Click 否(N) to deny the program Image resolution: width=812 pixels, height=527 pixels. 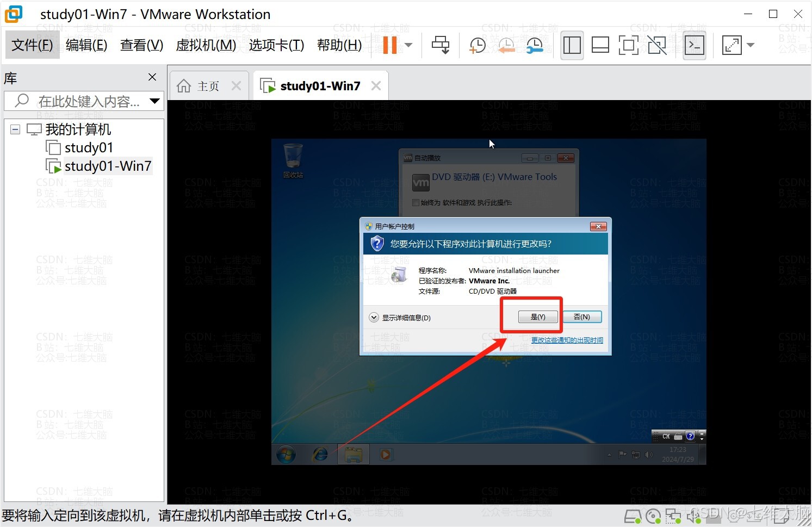pyautogui.click(x=581, y=317)
